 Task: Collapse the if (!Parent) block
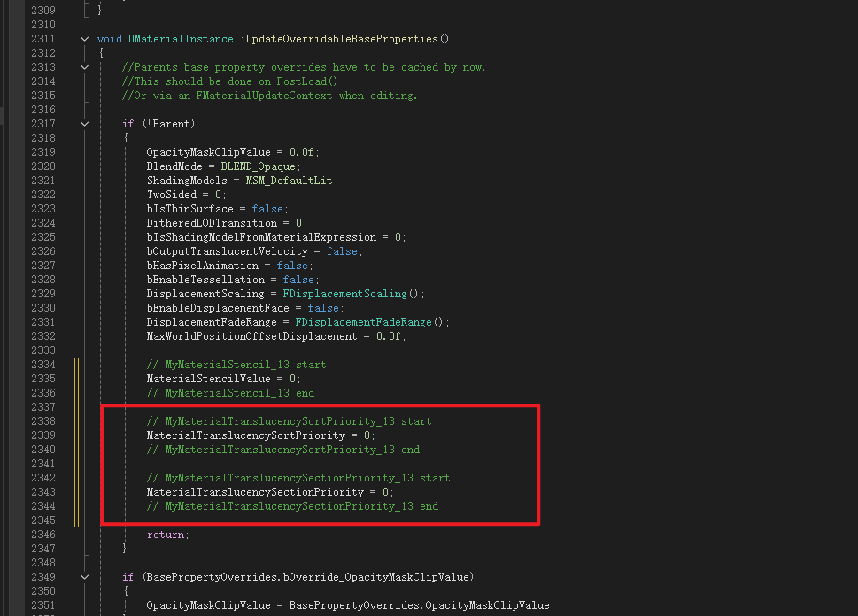[85, 124]
